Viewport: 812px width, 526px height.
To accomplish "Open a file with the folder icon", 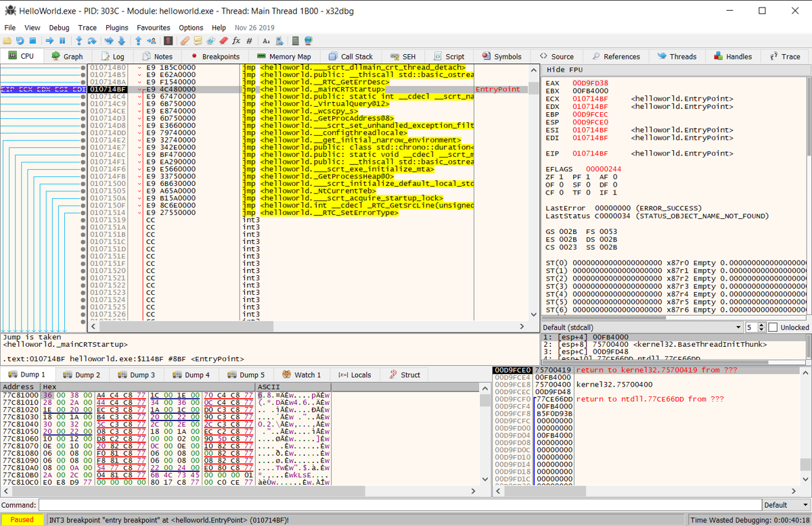I will tap(7, 41).
